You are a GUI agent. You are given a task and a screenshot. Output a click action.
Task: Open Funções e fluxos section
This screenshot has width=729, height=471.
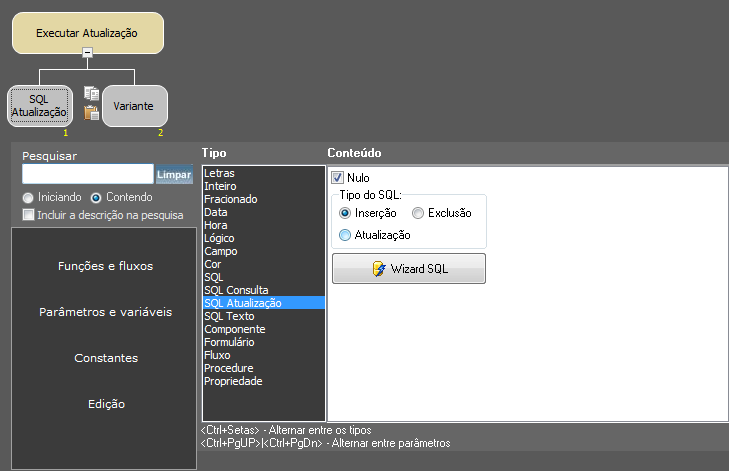[105, 266]
